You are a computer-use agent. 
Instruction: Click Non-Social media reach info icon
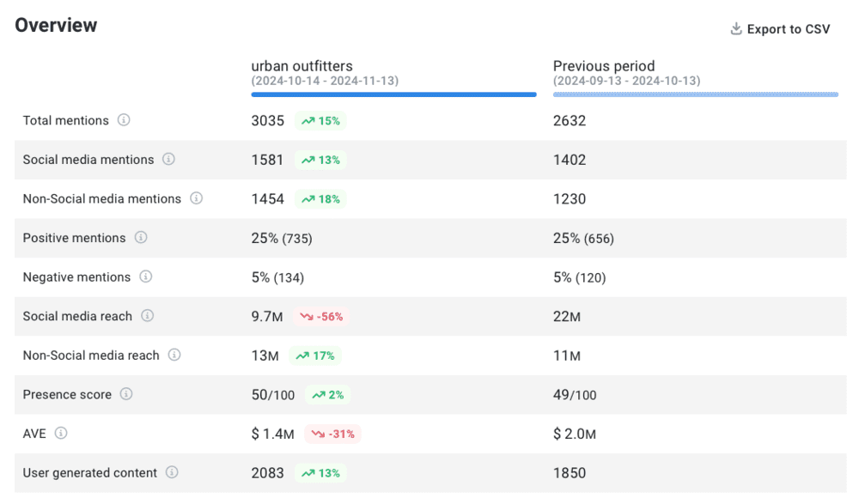pyautogui.click(x=174, y=355)
